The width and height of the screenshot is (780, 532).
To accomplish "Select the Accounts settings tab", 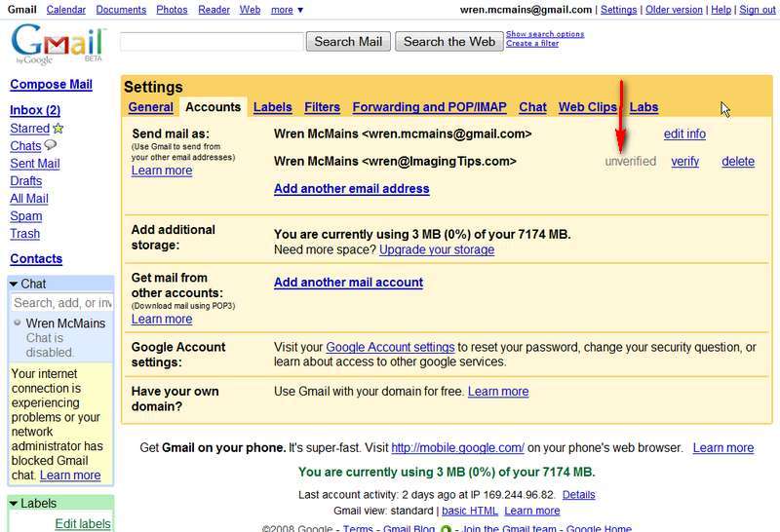I will pyautogui.click(x=213, y=107).
